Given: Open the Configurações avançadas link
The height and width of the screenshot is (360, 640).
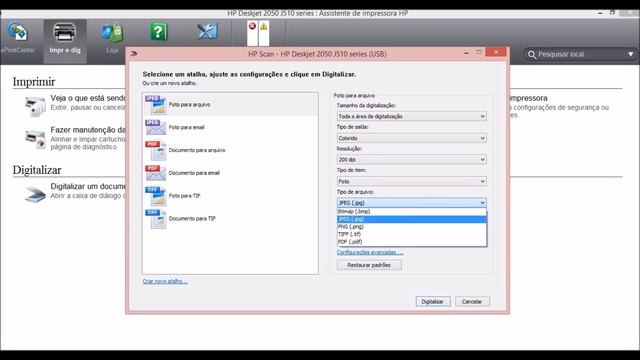Looking at the screenshot, I should pos(370,252).
